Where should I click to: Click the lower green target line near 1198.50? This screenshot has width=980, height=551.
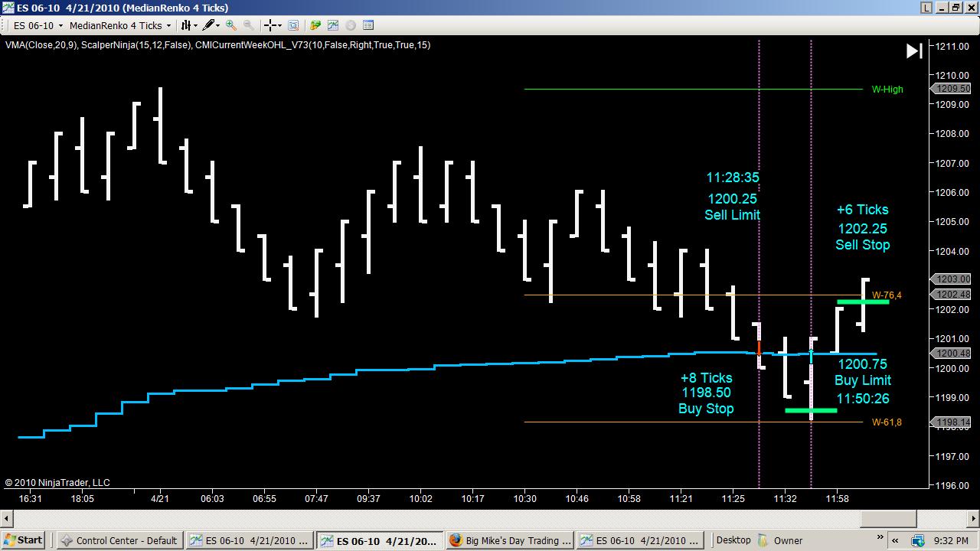click(811, 411)
